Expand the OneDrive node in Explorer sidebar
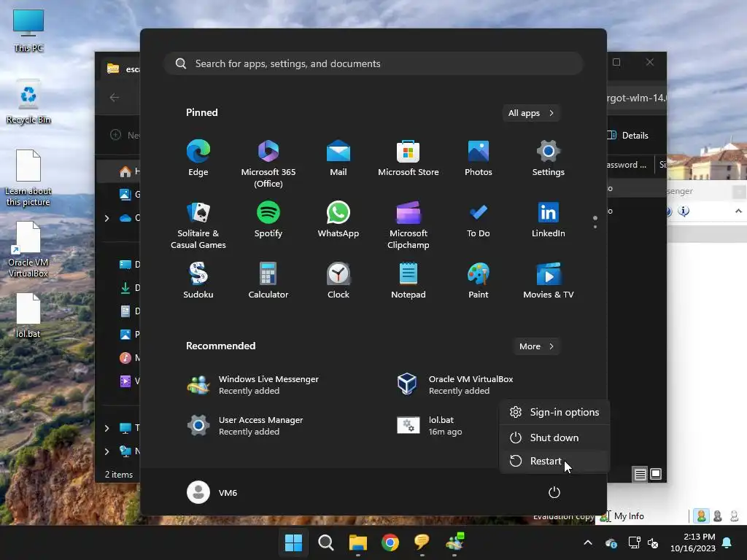The height and width of the screenshot is (560, 747). click(107, 218)
